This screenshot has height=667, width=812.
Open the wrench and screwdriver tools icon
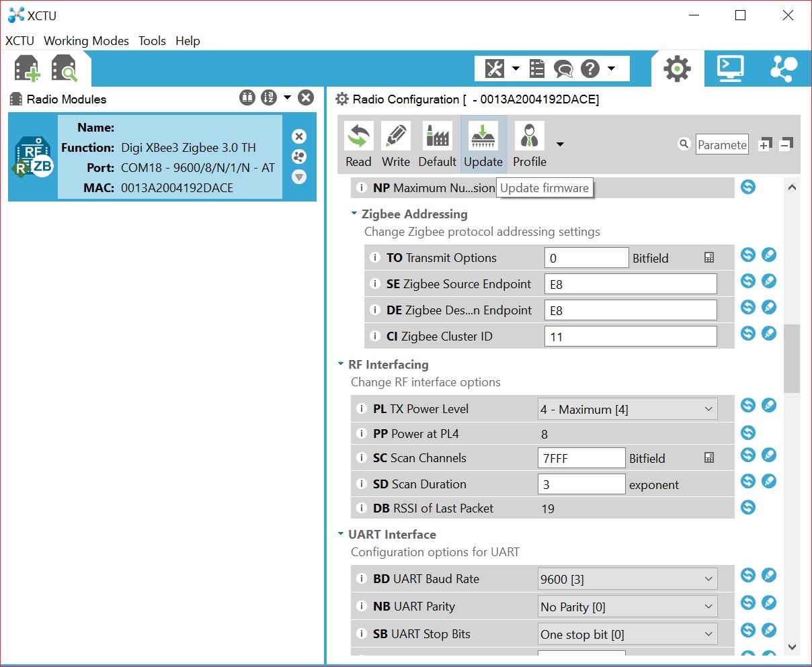494,69
